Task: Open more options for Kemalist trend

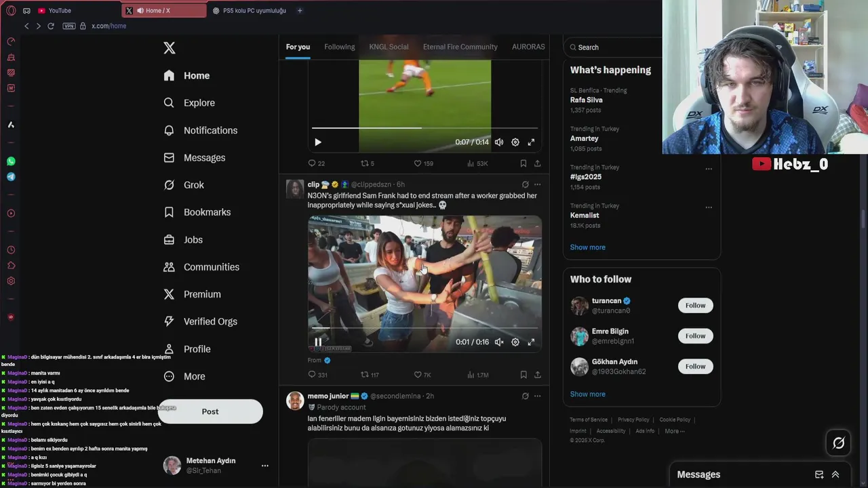Action: (x=709, y=207)
